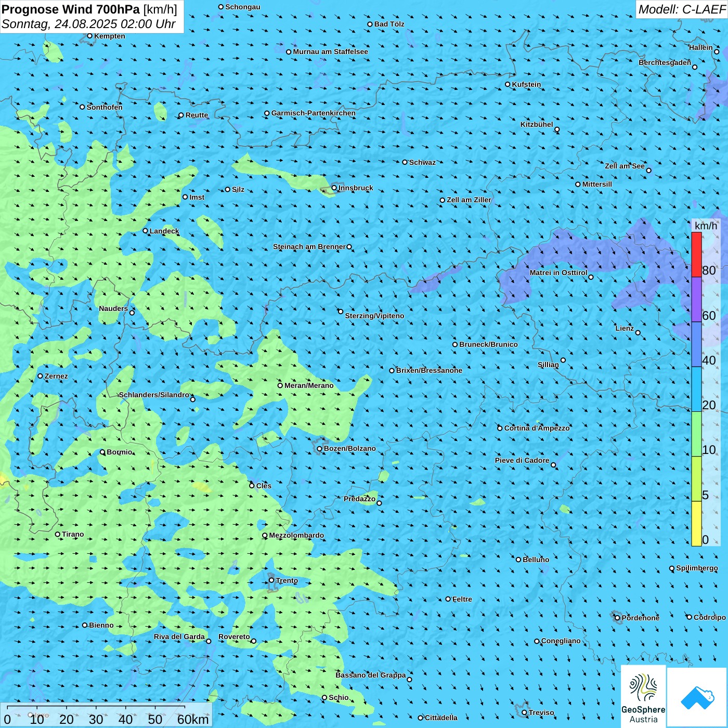Click the 'Tirano' label

[73, 534]
